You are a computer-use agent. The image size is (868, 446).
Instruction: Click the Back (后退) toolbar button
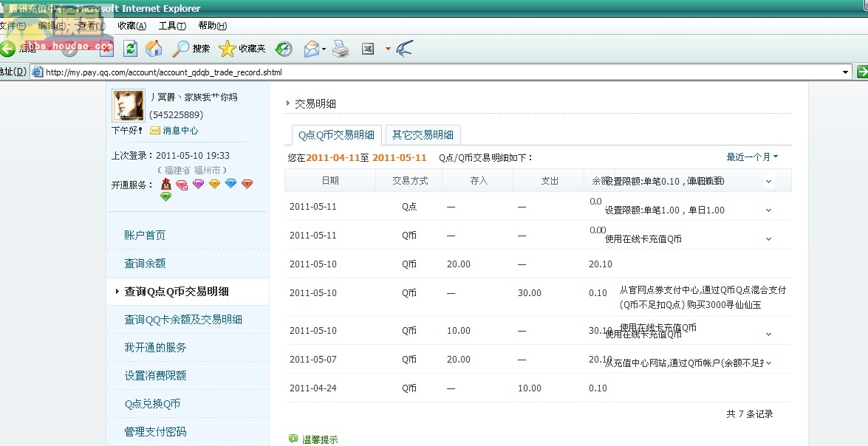pos(18,49)
